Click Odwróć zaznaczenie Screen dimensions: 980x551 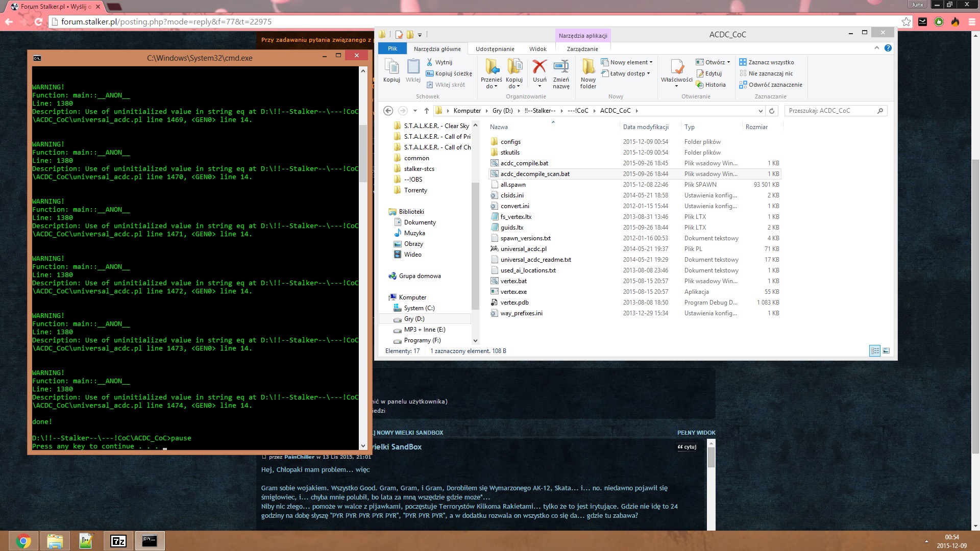(x=771, y=85)
